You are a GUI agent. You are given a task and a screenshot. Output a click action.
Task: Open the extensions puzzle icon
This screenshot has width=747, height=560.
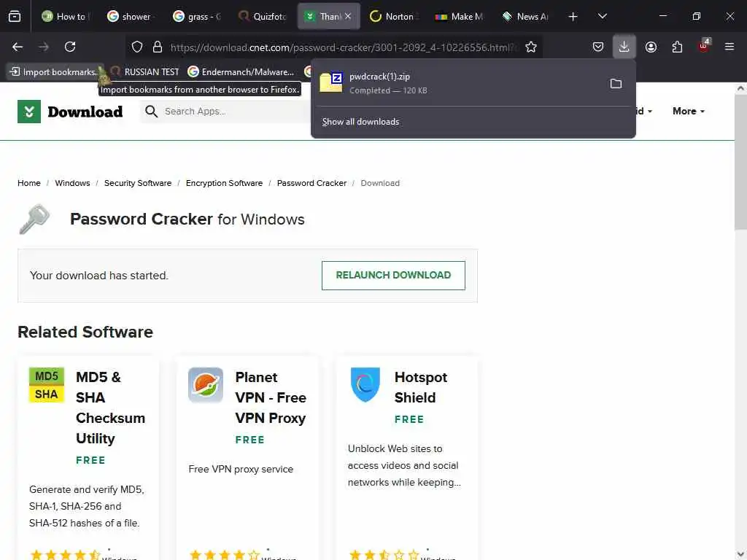pos(677,47)
